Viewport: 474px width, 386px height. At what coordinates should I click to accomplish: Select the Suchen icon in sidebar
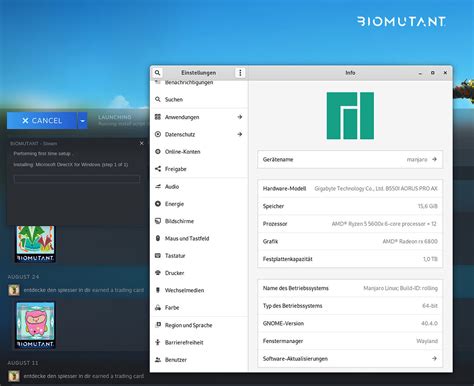pyautogui.click(x=158, y=99)
